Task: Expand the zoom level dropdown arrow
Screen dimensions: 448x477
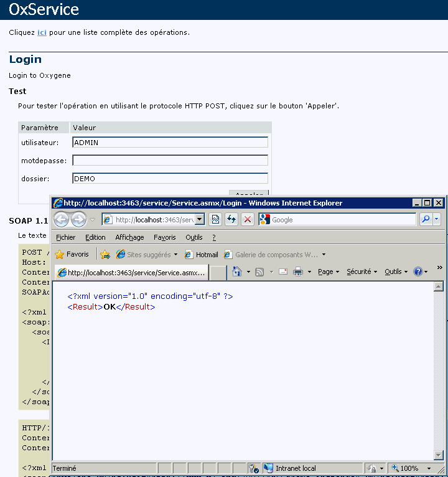Action: pos(429,468)
